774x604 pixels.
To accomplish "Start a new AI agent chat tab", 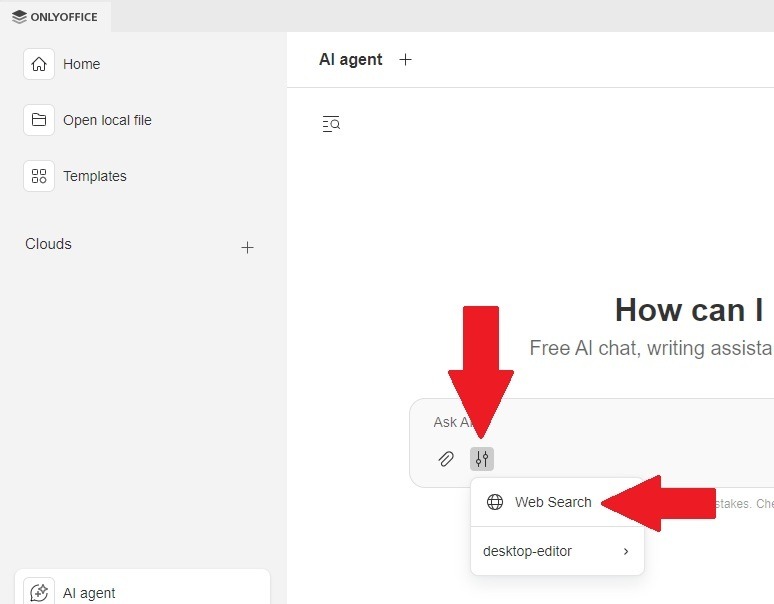I will [405, 60].
